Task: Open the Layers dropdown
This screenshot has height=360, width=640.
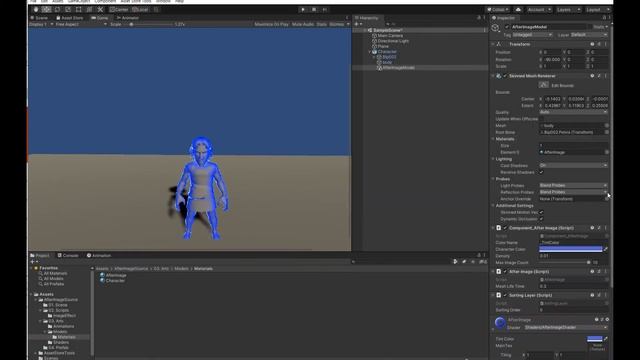Action: click(568, 9)
